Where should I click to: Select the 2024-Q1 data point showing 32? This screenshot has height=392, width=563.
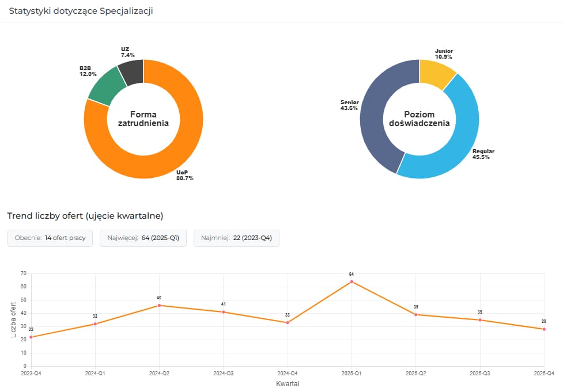point(95,324)
